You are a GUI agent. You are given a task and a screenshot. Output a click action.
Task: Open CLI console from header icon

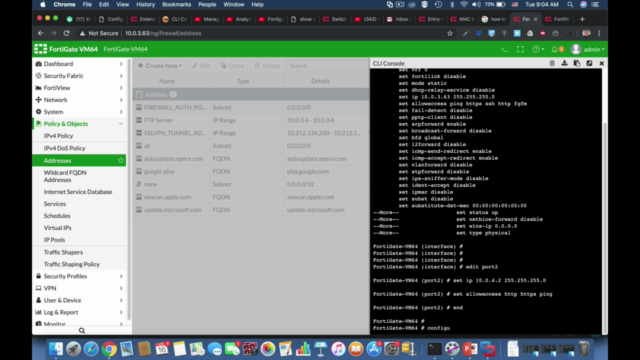pyautogui.click(x=504, y=49)
